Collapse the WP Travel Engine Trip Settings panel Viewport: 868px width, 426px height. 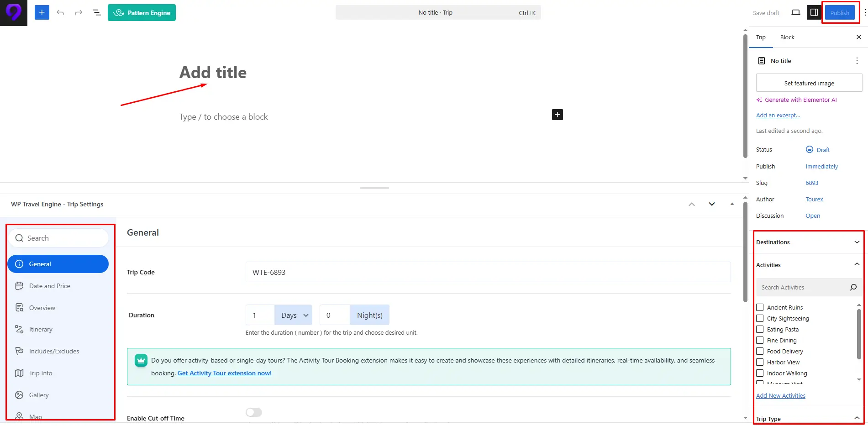732,204
